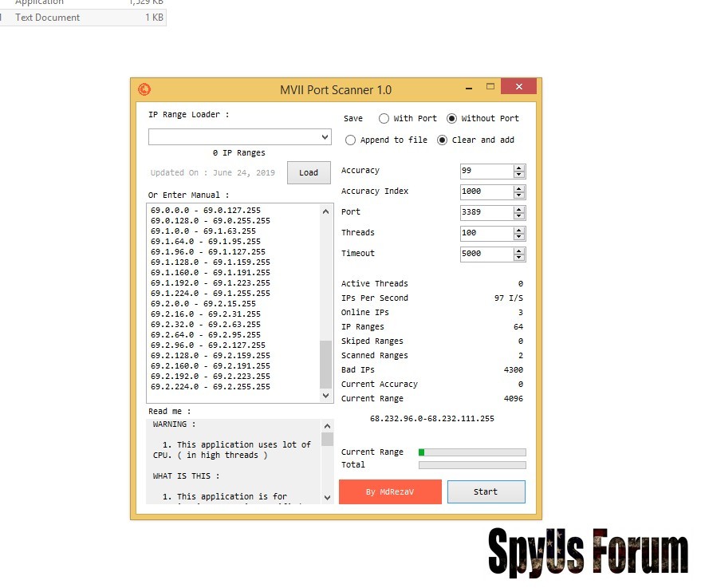Viewport: 701px width, 588px height.
Task: Select the 'Without Port' radio button
Action: point(452,119)
